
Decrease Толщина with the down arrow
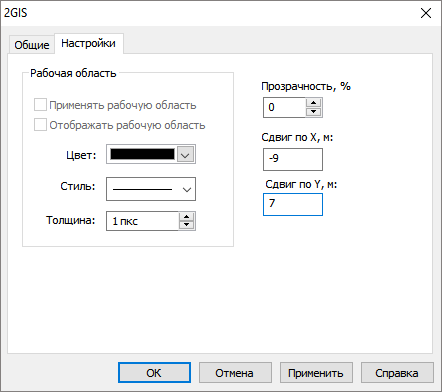coord(187,225)
